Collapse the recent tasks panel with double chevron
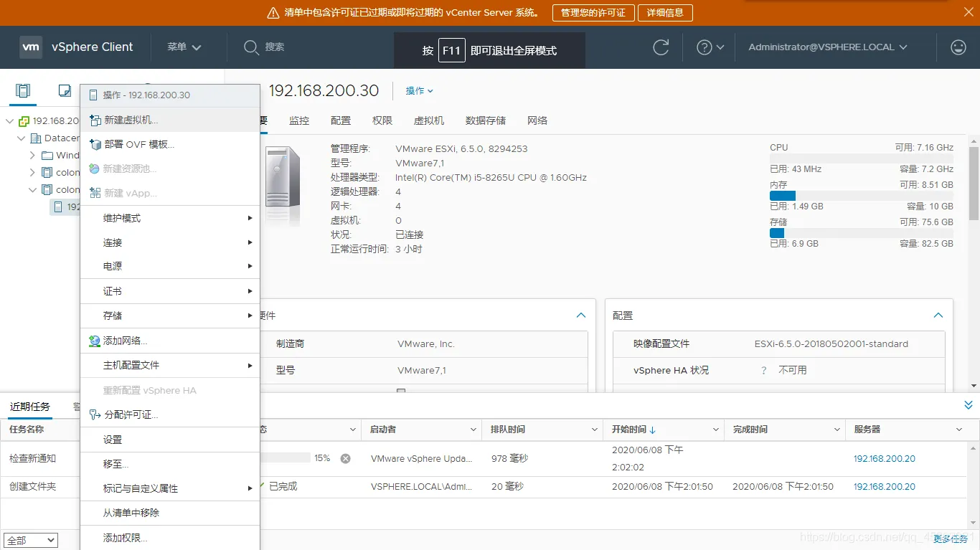This screenshot has width=980, height=550. pos(969,406)
